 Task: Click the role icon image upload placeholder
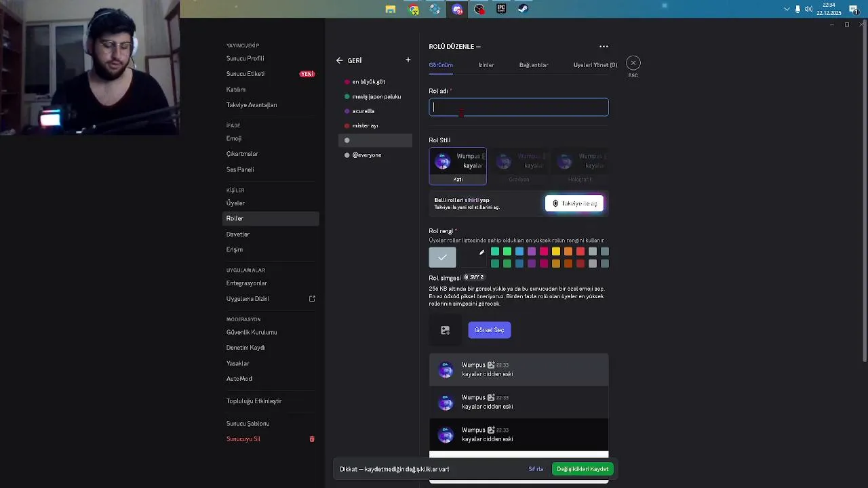click(x=446, y=330)
